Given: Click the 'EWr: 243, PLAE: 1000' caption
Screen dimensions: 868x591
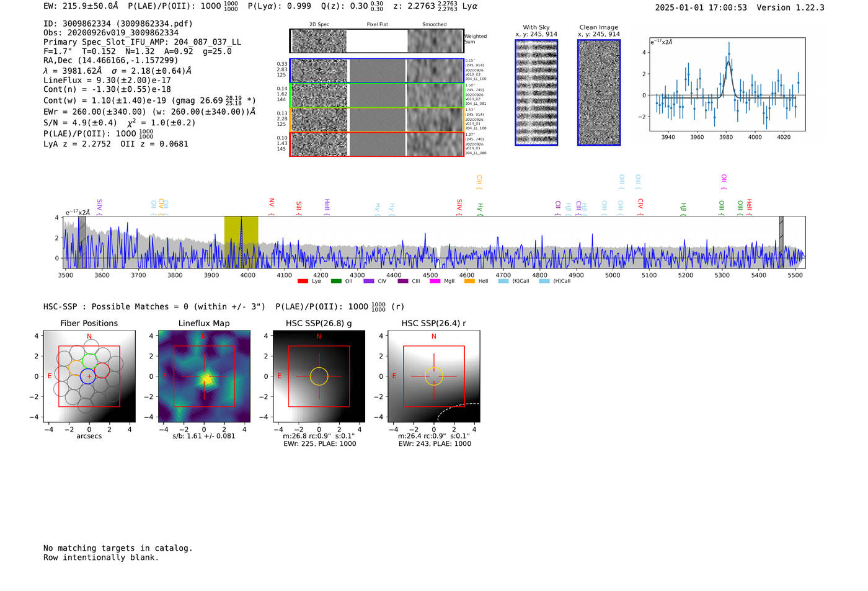Looking at the screenshot, I should (435, 444).
